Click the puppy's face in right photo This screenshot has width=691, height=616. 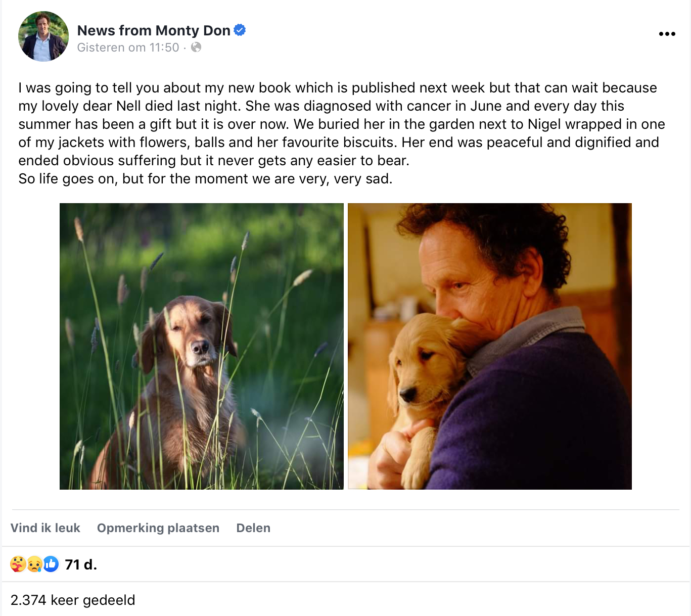pyautogui.click(x=420, y=364)
